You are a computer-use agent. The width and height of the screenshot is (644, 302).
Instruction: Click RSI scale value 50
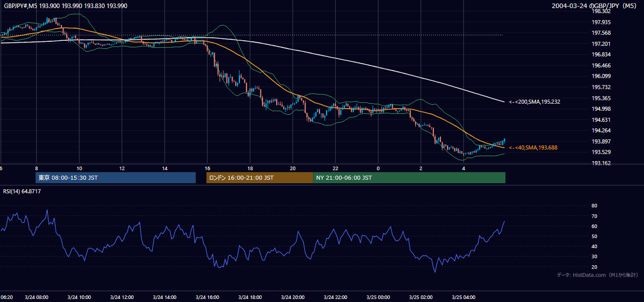tap(594, 236)
